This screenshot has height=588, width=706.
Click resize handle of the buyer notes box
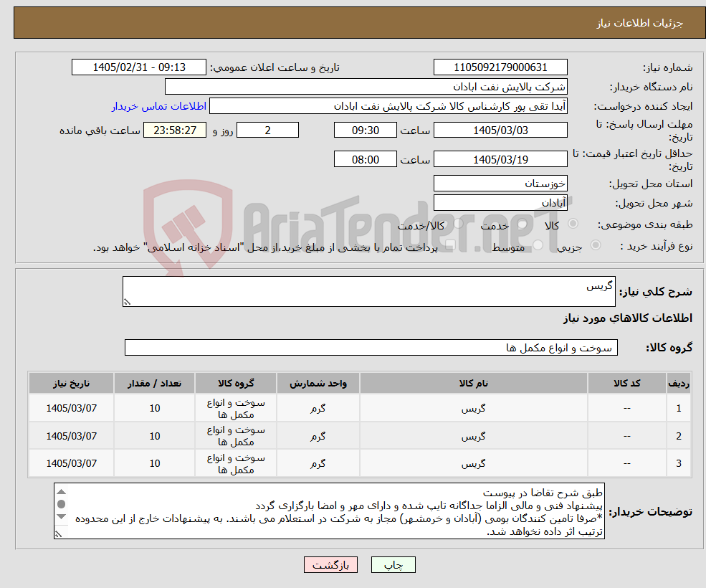pyautogui.click(x=58, y=534)
